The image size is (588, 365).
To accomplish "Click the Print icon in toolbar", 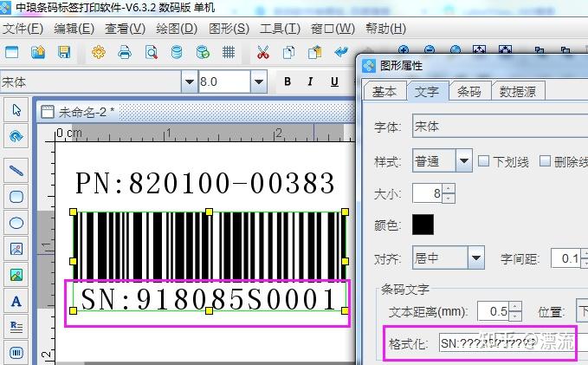I will (125, 52).
